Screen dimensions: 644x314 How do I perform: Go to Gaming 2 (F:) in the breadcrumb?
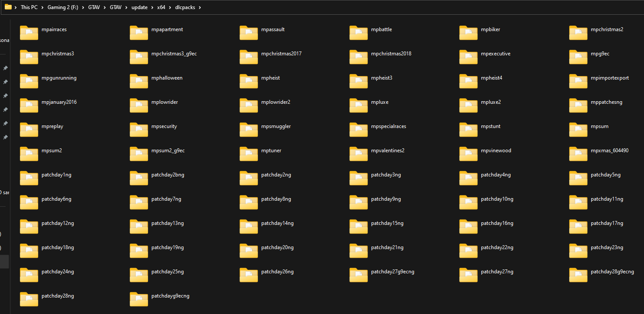(x=63, y=7)
